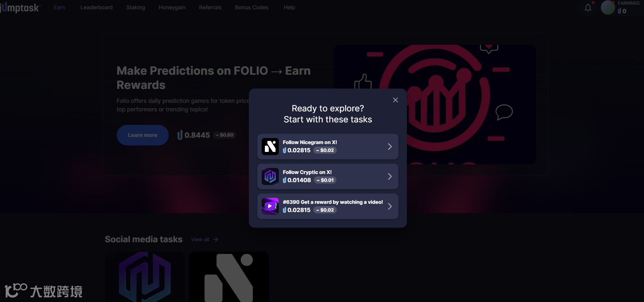Open the Nicegram social task thumbnail
The image size is (644, 302).
(229, 277)
